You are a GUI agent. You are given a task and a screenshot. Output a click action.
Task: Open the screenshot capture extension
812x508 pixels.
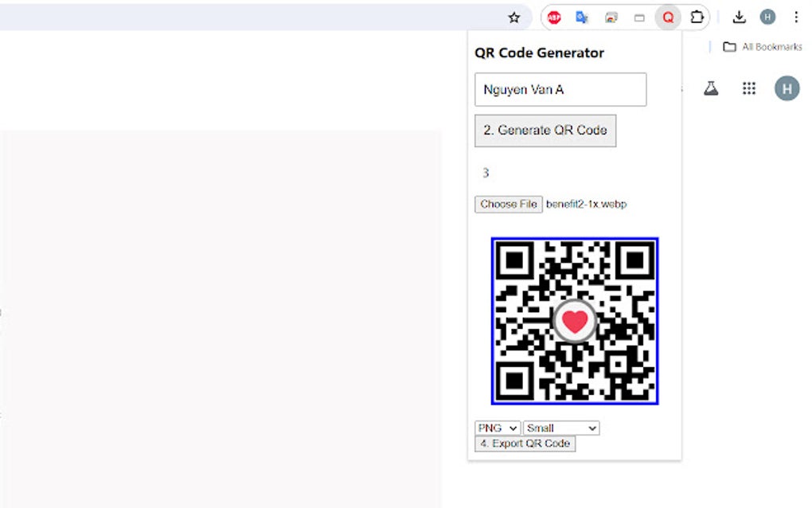611,17
